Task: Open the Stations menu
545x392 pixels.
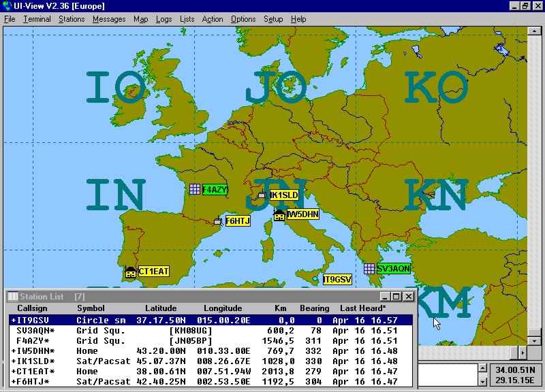Action: click(72, 19)
